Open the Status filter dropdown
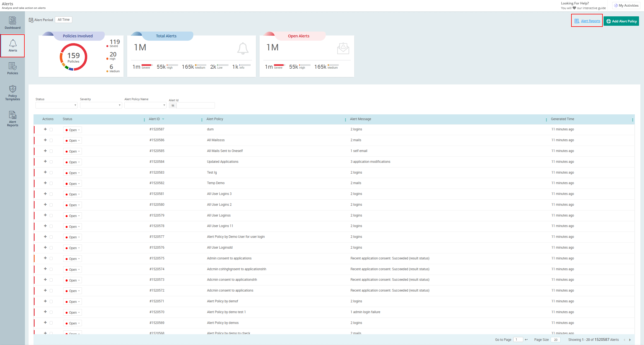Viewport: 644px width, 345px height. click(x=56, y=105)
